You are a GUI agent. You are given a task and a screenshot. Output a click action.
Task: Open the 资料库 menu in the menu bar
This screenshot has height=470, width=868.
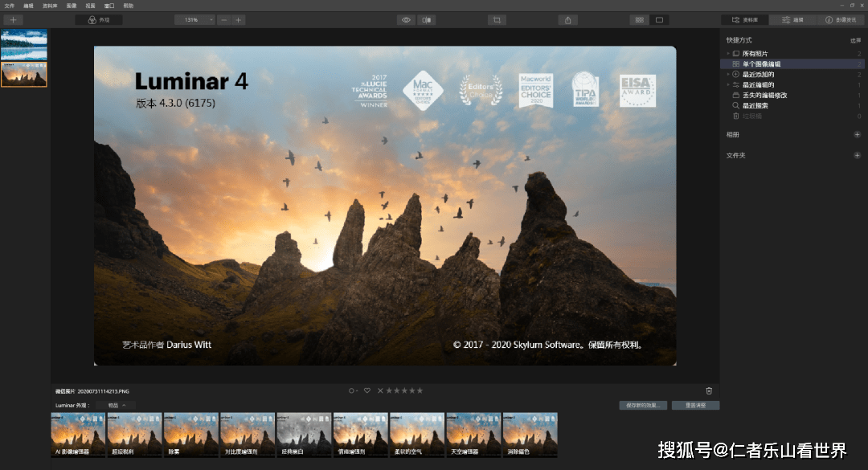point(50,6)
